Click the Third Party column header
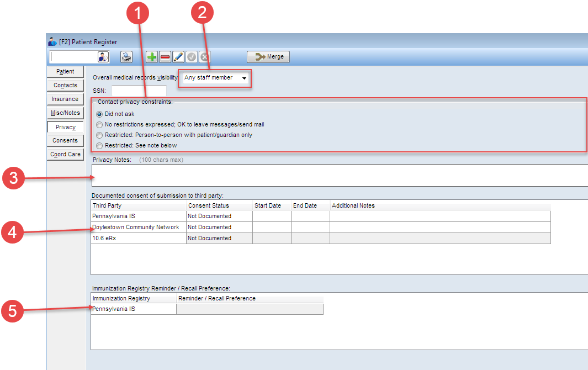Viewport: 588px width, 370px height. [x=139, y=205]
